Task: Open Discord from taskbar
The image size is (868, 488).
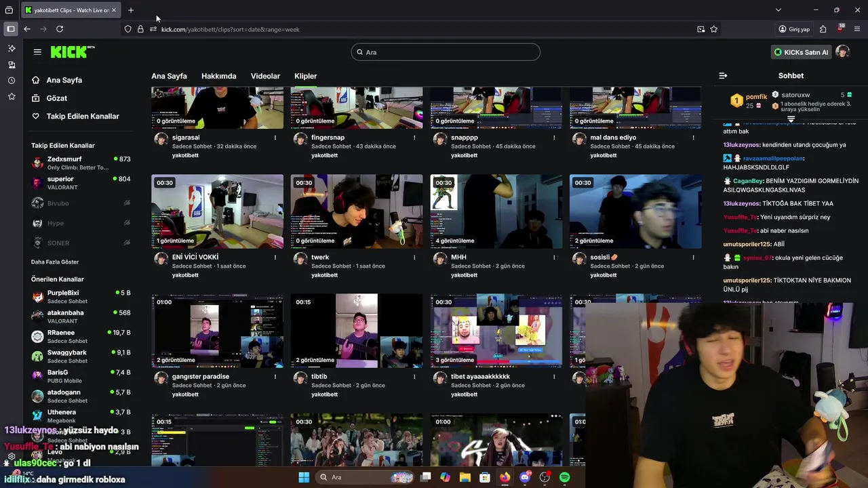Action: [x=525, y=477]
